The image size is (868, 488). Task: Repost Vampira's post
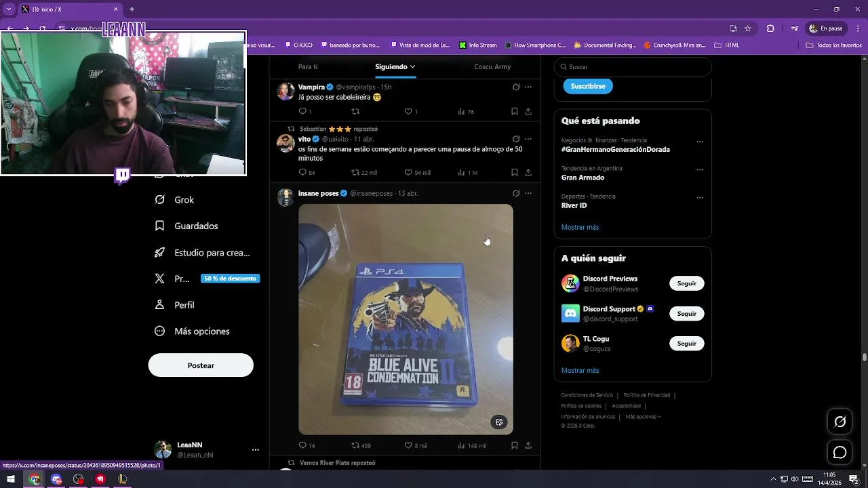pyautogui.click(x=355, y=111)
